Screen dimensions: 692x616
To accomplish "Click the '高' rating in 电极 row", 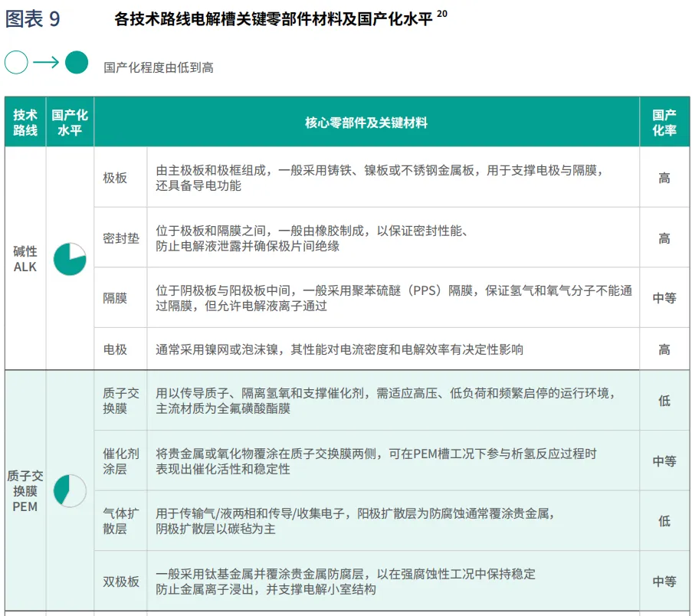I will point(664,349).
